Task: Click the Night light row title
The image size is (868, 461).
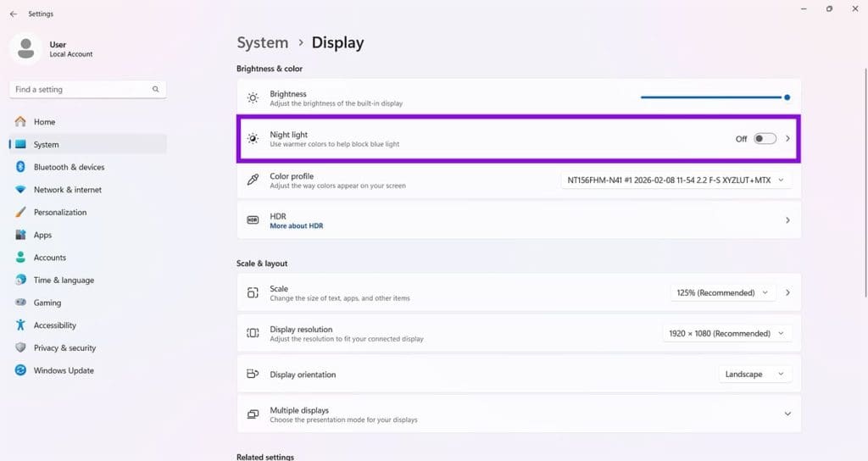Action: click(288, 135)
